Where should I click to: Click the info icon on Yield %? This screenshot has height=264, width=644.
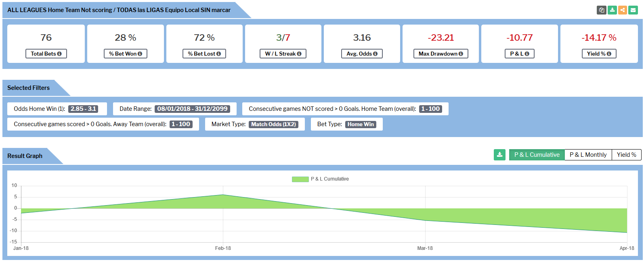[609, 54]
